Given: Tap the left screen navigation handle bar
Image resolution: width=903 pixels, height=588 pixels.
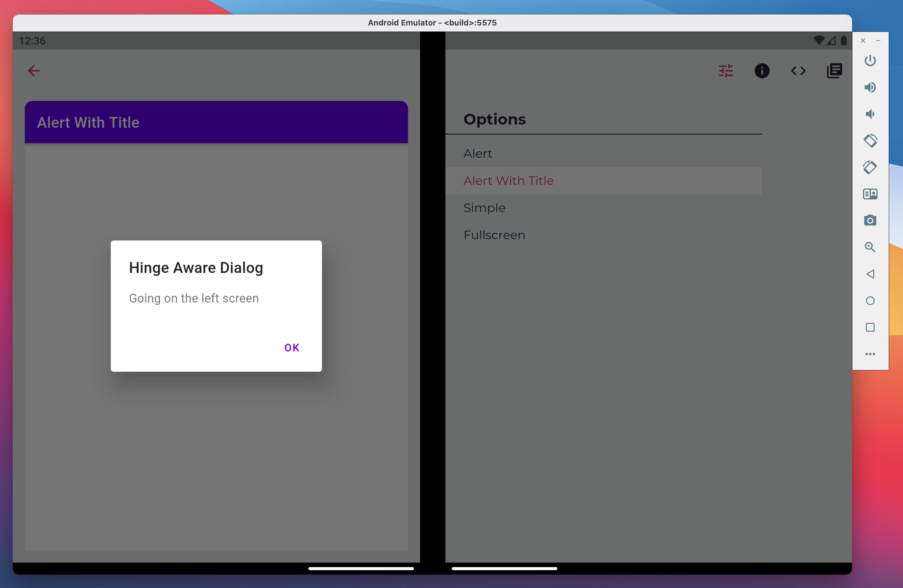Looking at the screenshot, I should [361, 569].
